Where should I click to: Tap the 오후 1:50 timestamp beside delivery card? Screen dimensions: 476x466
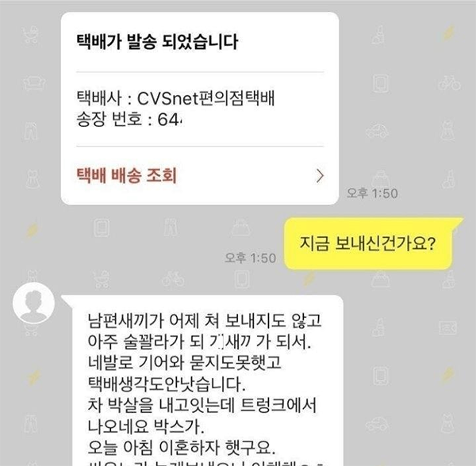coord(372,193)
